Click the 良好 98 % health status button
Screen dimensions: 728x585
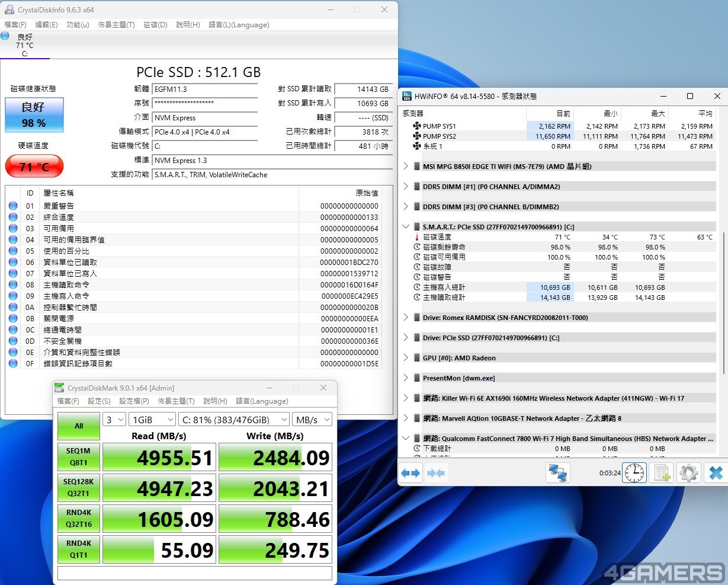pos(34,115)
